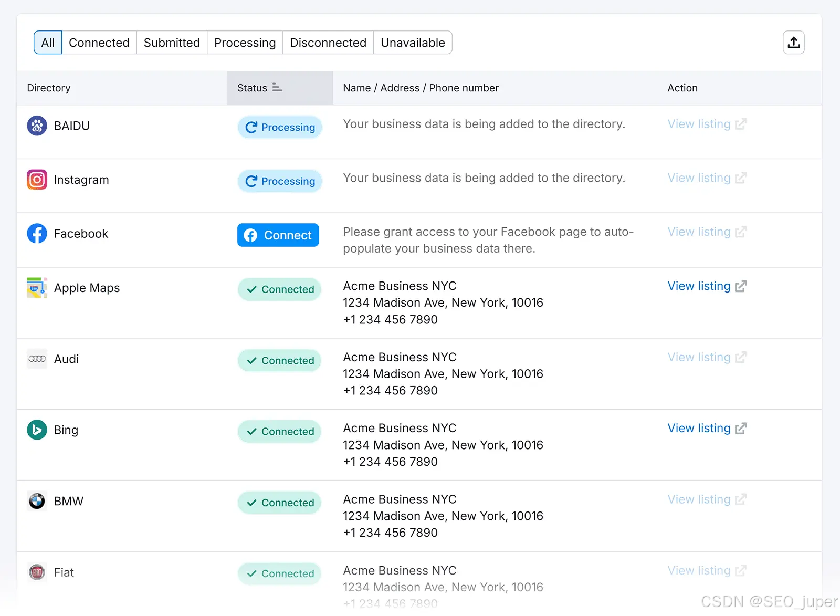
Task: Click the BMW roundel logo icon
Action: click(37, 502)
